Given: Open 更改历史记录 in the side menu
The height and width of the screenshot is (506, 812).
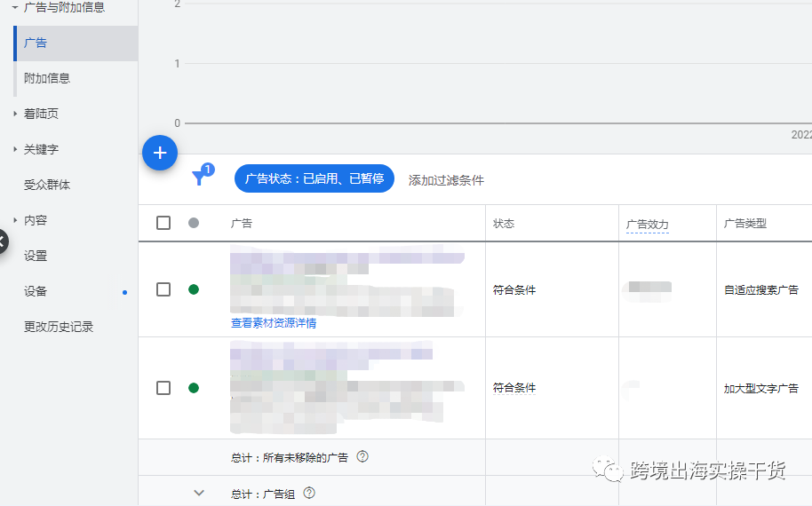Looking at the screenshot, I should pyautogui.click(x=59, y=327).
